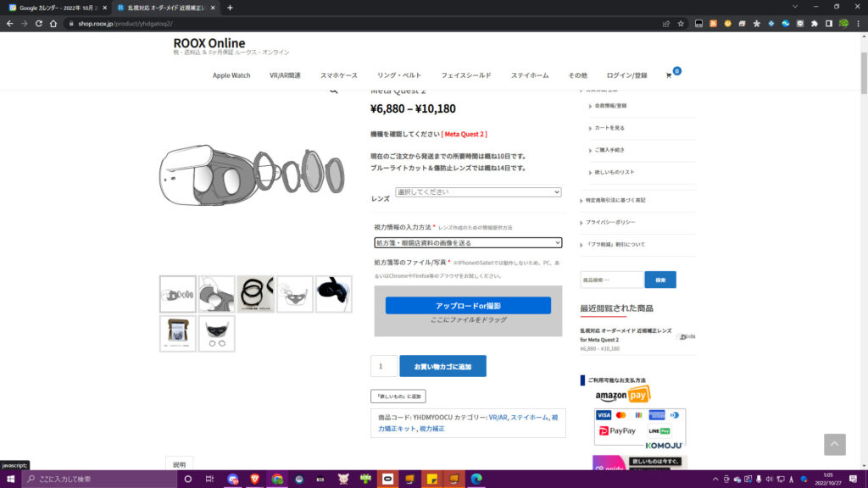Open the ROOX Online home link

[x=209, y=42]
